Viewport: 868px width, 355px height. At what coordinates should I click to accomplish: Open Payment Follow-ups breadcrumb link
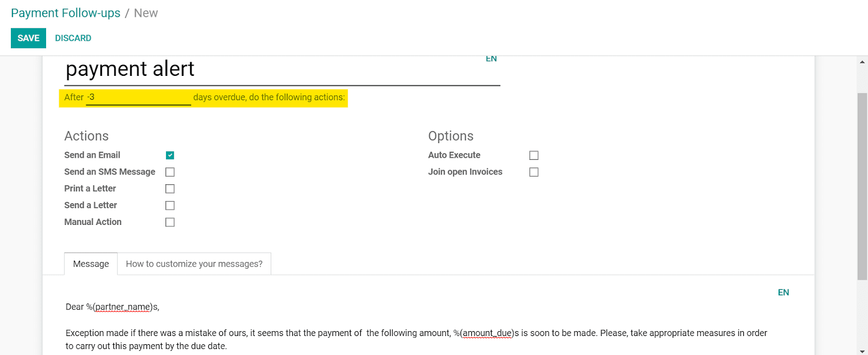tap(66, 13)
